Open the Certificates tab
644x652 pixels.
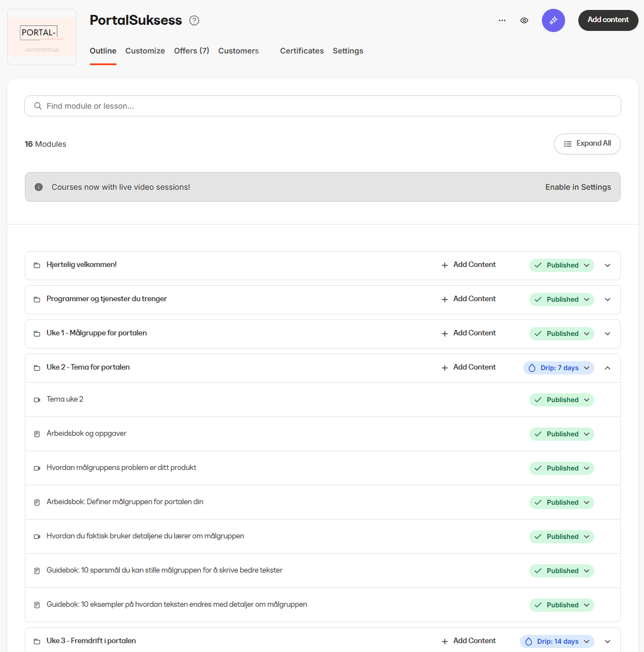click(x=302, y=51)
